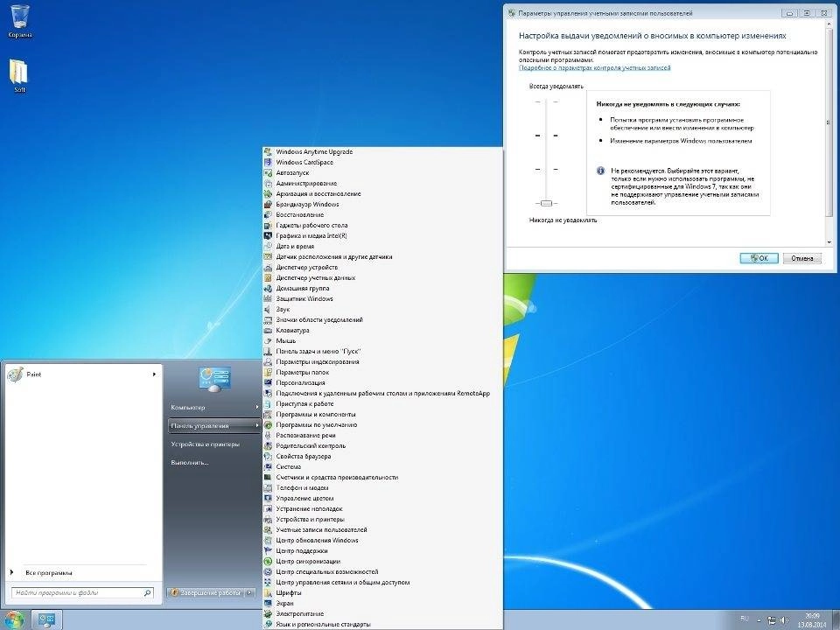Click the Программы по умолчанию icon
Screen dimensions: 840x630
pyautogui.click(x=268, y=425)
